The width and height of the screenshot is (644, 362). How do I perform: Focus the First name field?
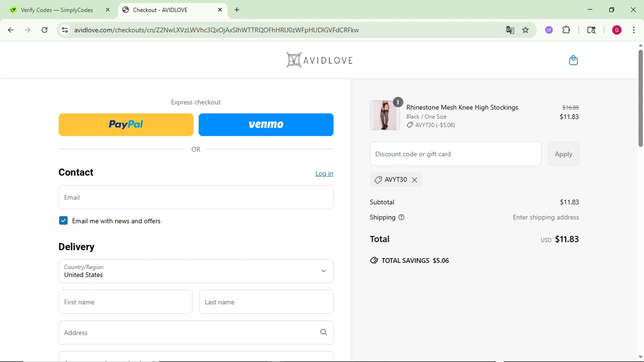(125, 302)
